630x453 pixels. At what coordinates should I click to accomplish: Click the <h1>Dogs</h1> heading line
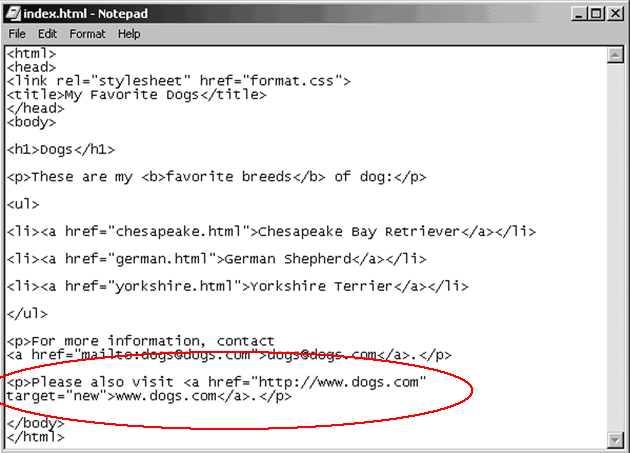61,150
